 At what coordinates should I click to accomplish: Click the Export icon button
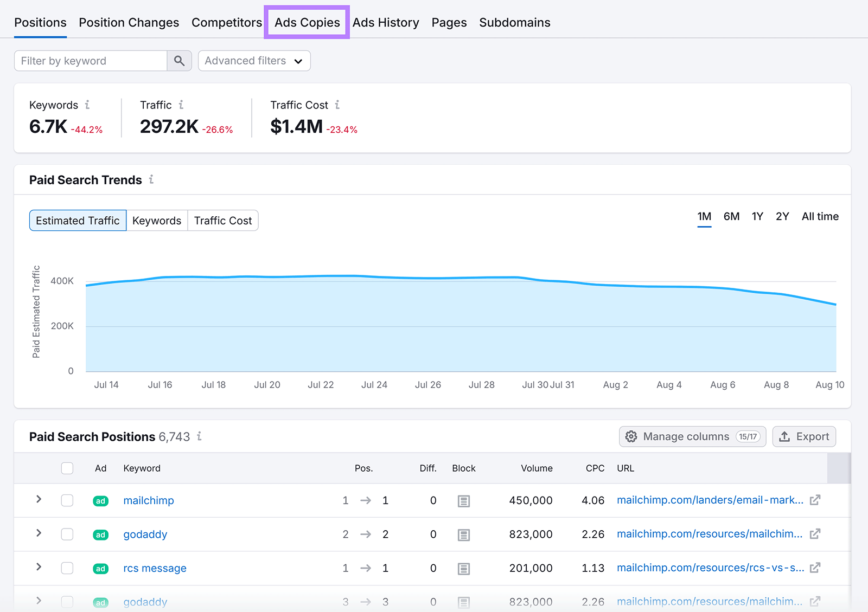785,436
